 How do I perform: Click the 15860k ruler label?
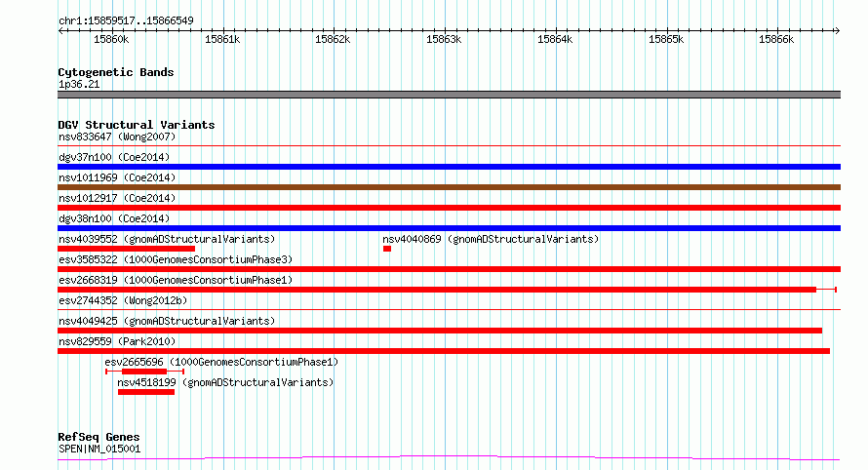tap(111, 39)
